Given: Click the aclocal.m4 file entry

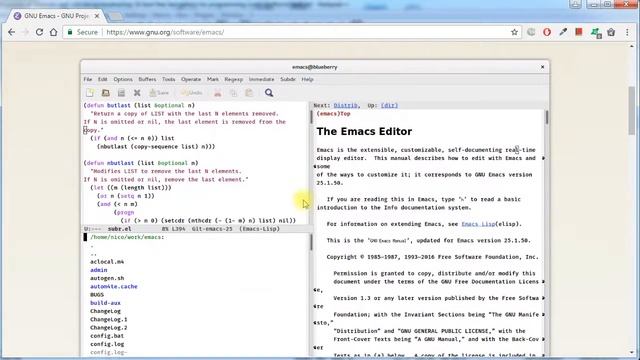Looking at the screenshot, I should pyautogui.click(x=107, y=262).
